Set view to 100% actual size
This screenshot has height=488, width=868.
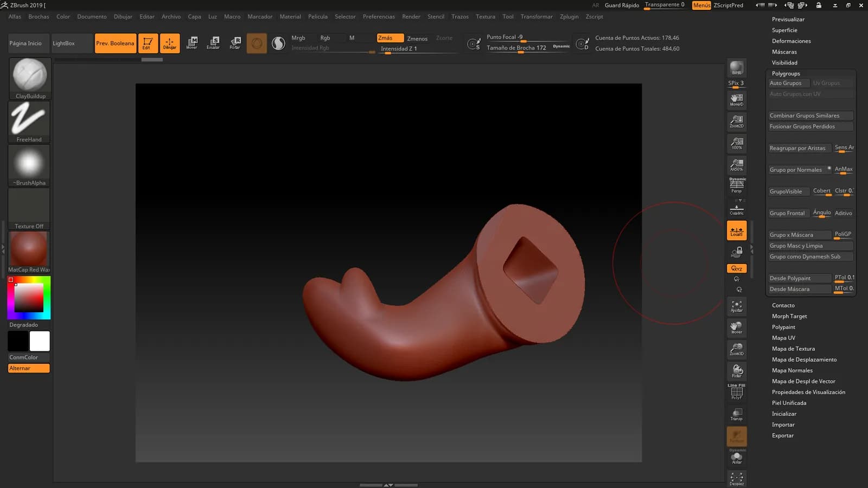click(x=737, y=143)
